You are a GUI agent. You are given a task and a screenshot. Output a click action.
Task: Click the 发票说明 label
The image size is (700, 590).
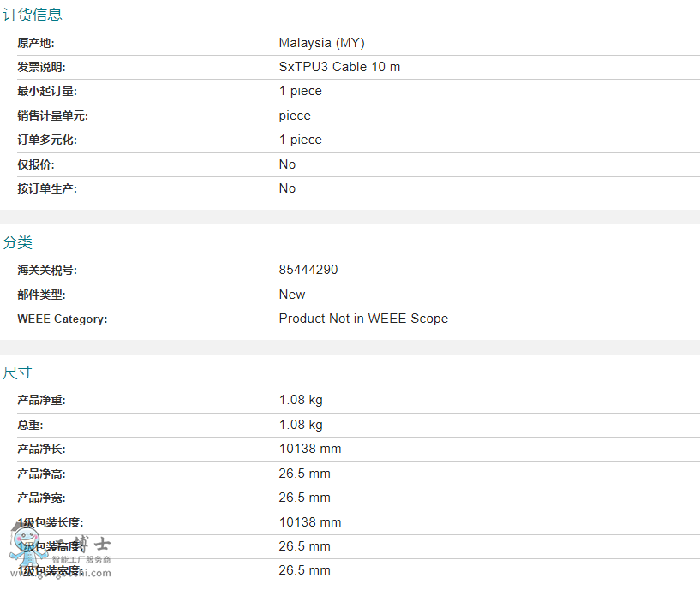pyautogui.click(x=41, y=67)
